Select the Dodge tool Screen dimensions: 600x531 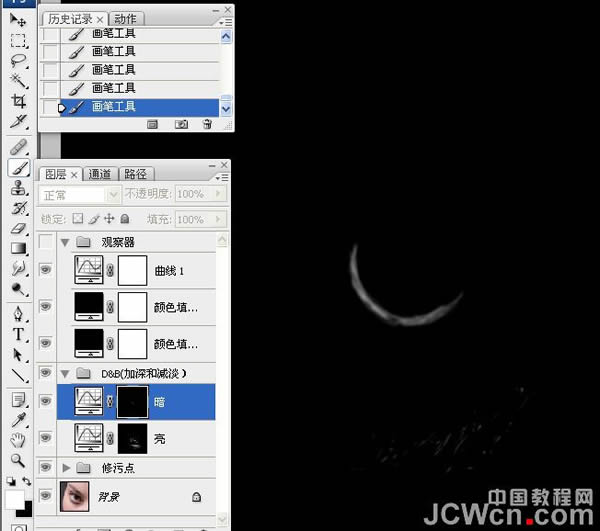click(18, 289)
